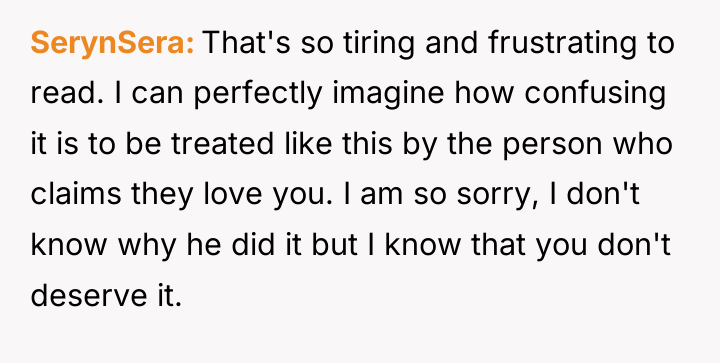Click the word "did" in fifth line

250,245
